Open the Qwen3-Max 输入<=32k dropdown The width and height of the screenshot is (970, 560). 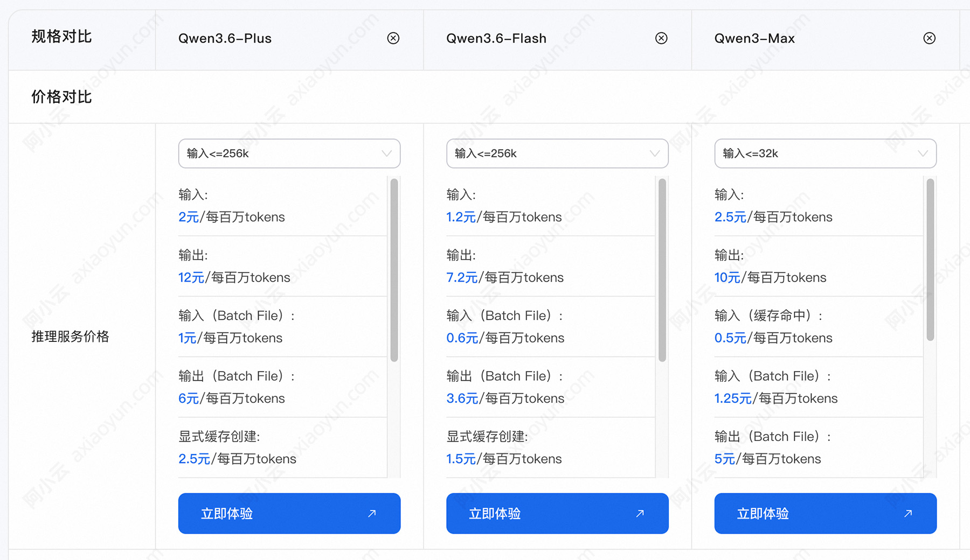pyautogui.click(x=826, y=153)
